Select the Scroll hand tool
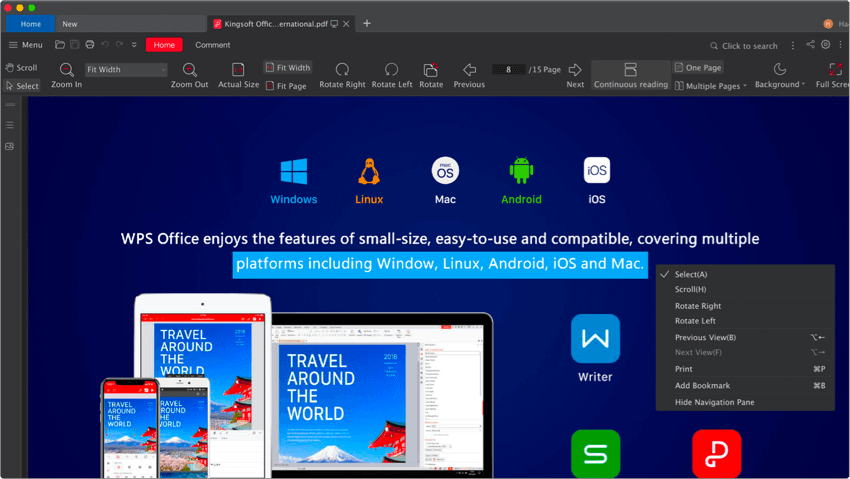 click(x=22, y=68)
